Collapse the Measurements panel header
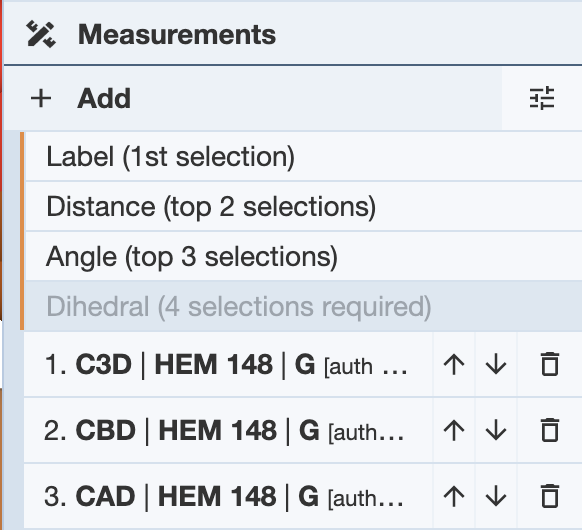Screen dimensions: 582x530 [293, 34]
